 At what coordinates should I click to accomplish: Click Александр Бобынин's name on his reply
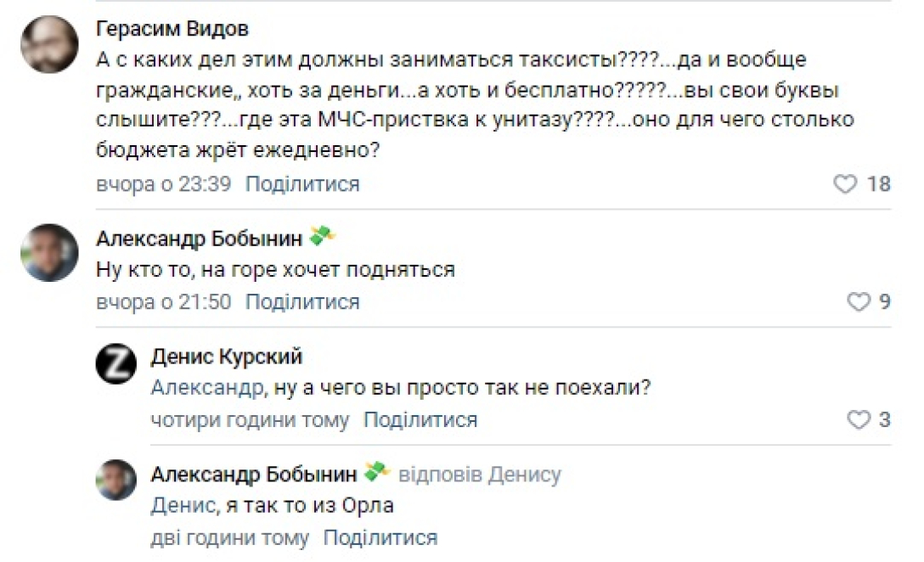(x=254, y=474)
